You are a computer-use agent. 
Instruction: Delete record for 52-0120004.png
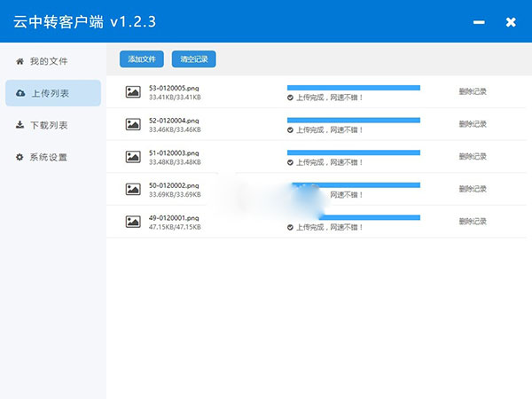(x=473, y=124)
